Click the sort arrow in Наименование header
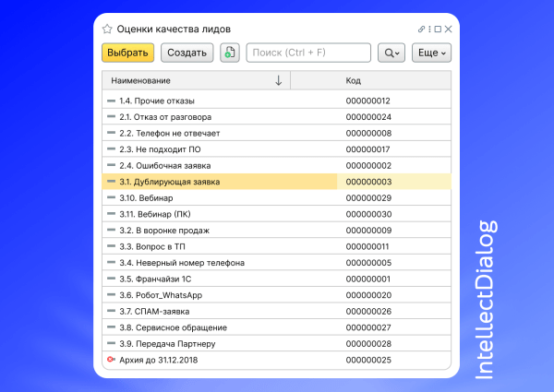 coord(279,81)
